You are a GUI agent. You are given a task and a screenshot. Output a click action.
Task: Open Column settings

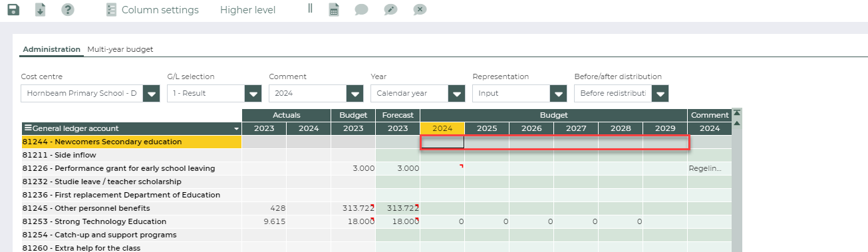(152, 10)
